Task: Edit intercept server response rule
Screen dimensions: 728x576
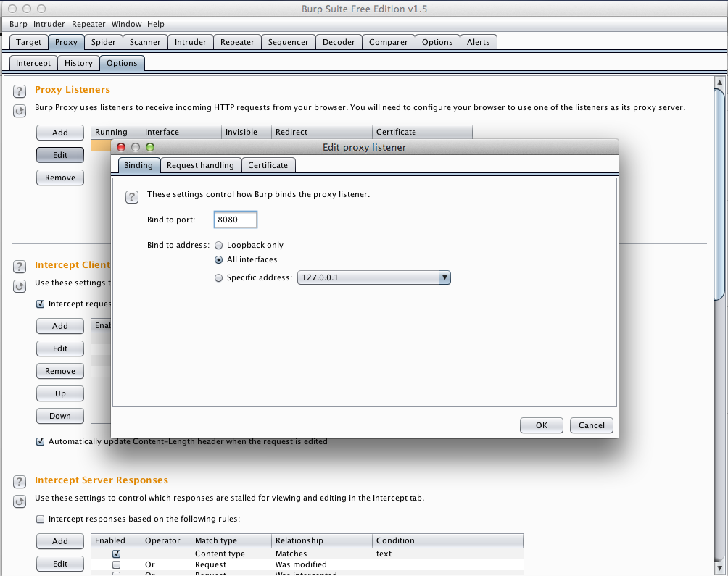Action: pos(60,564)
